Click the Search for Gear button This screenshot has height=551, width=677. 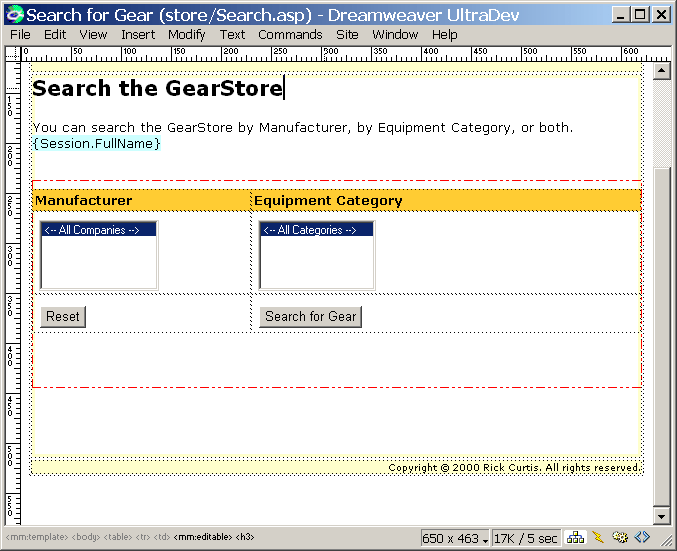(310, 316)
